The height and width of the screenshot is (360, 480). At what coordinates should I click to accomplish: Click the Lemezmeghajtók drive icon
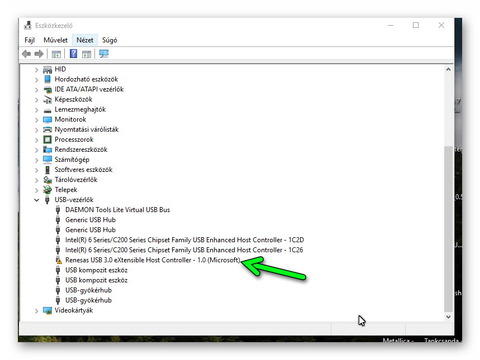pyautogui.click(x=48, y=110)
